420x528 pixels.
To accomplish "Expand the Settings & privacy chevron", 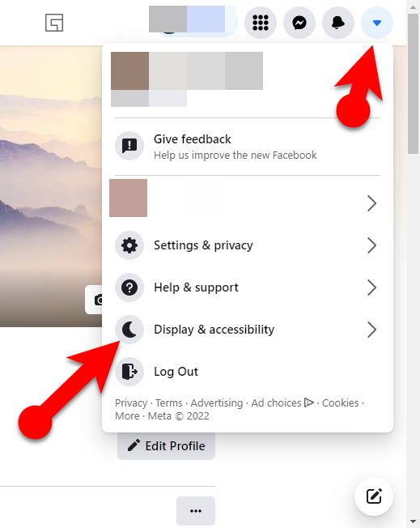I will coord(371,245).
